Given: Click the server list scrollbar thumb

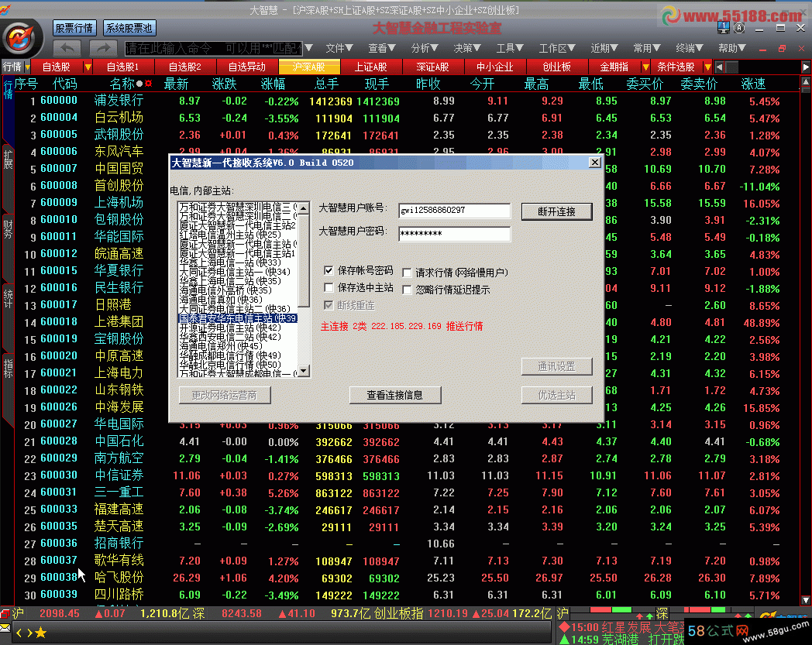Looking at the screenshot, I should pos(304,260).
